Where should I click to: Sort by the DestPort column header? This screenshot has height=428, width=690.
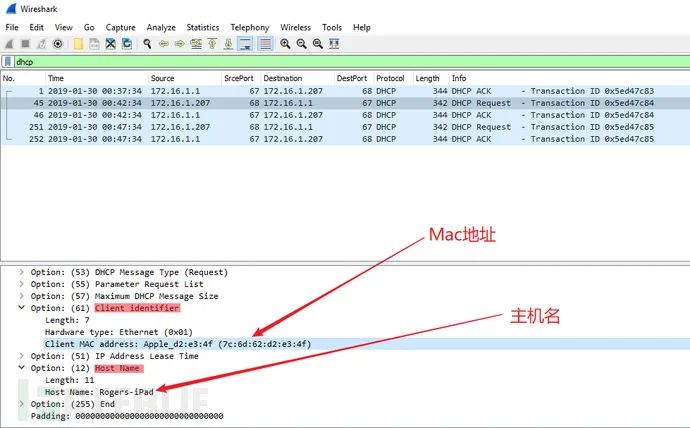[x=352, y=78]
